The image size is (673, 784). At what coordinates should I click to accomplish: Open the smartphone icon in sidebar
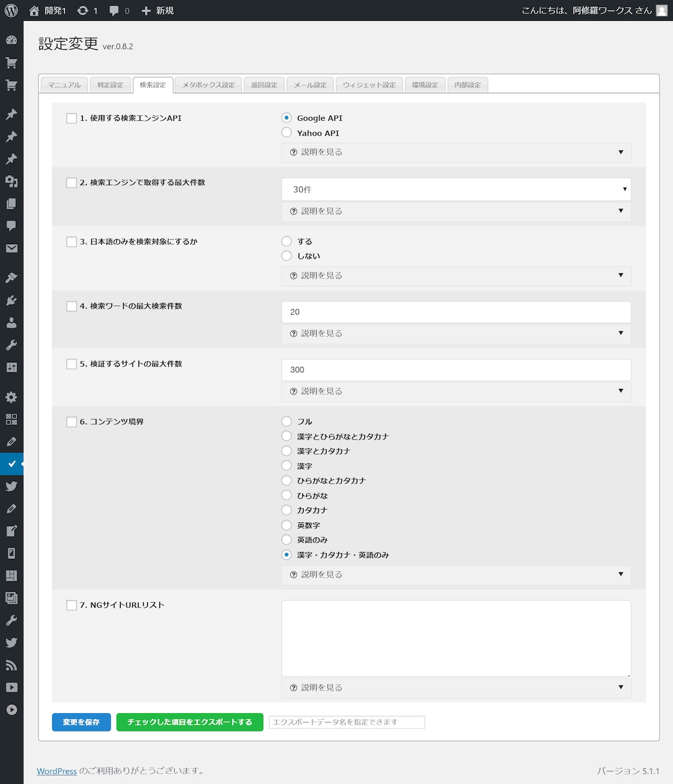pos(11,553)
